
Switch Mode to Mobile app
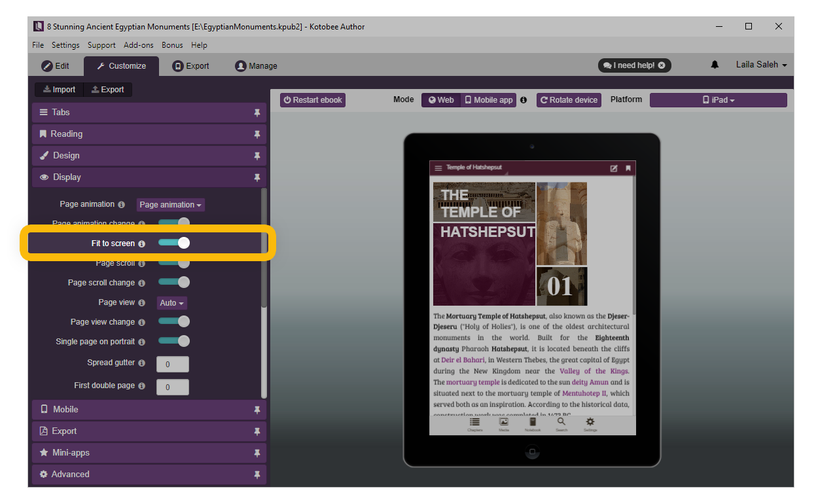(x=489, y=100)
